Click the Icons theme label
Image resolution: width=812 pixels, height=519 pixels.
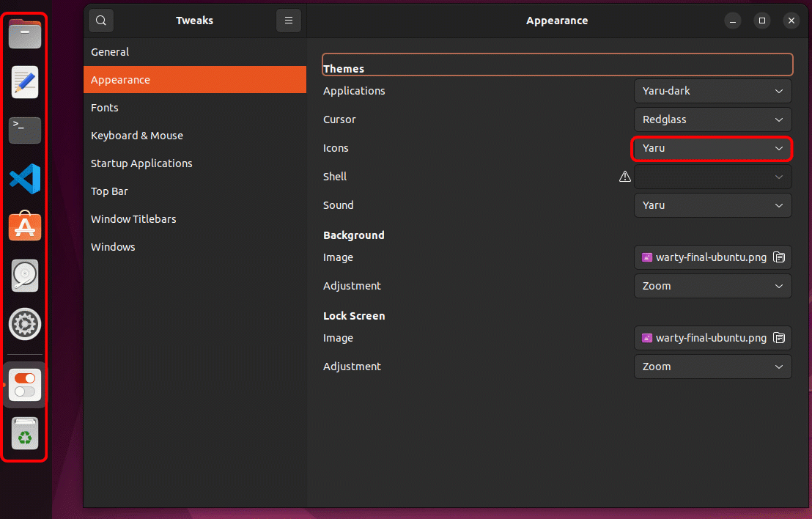pos(336,148)
